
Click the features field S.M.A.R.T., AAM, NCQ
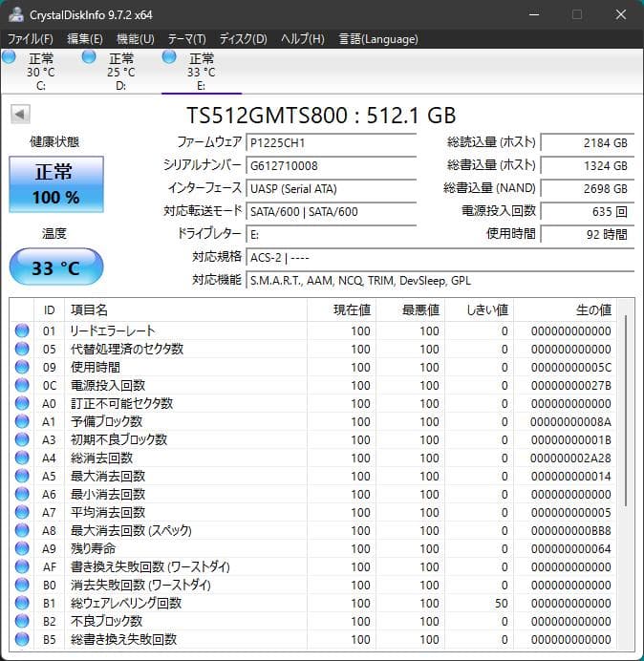pos(440,280)
